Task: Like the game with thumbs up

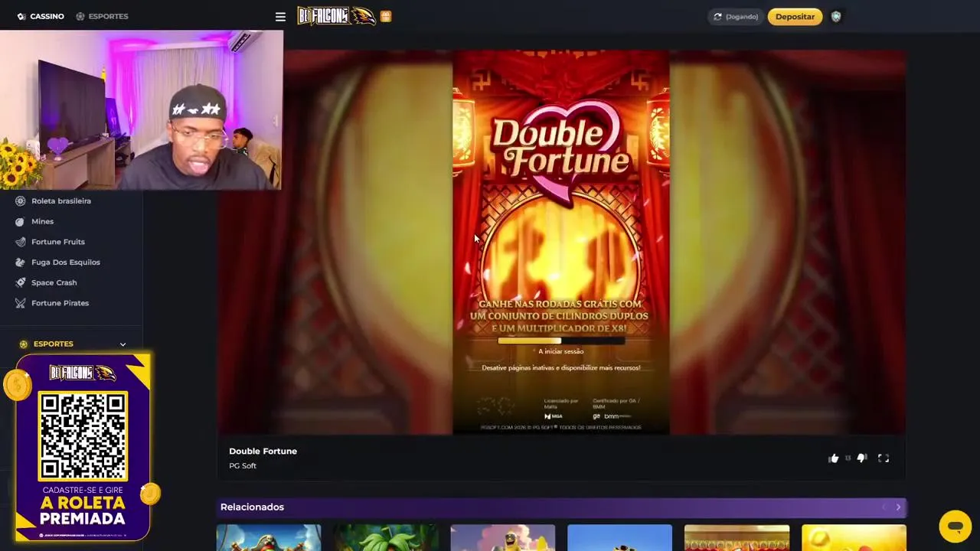Action: point(833,458)
